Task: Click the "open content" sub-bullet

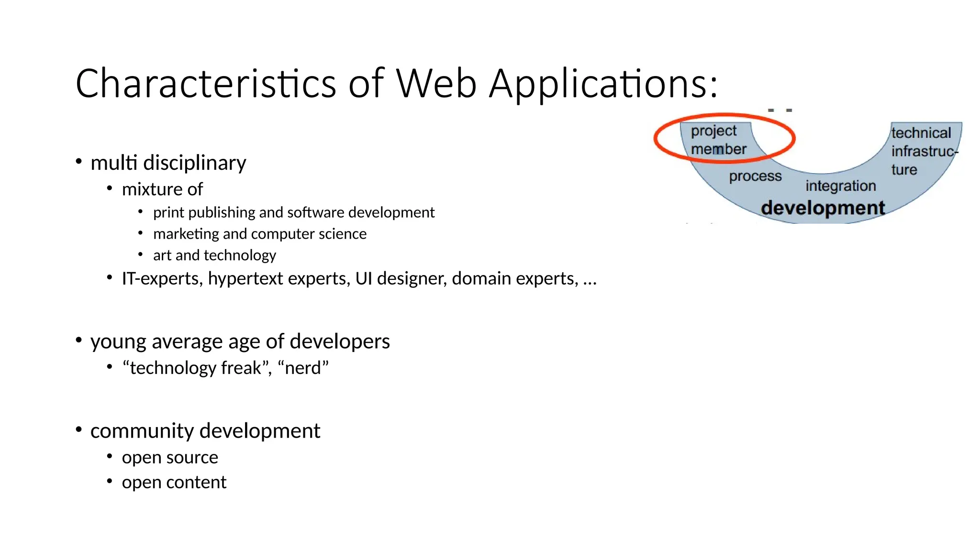Action: [x=174, y=482]
